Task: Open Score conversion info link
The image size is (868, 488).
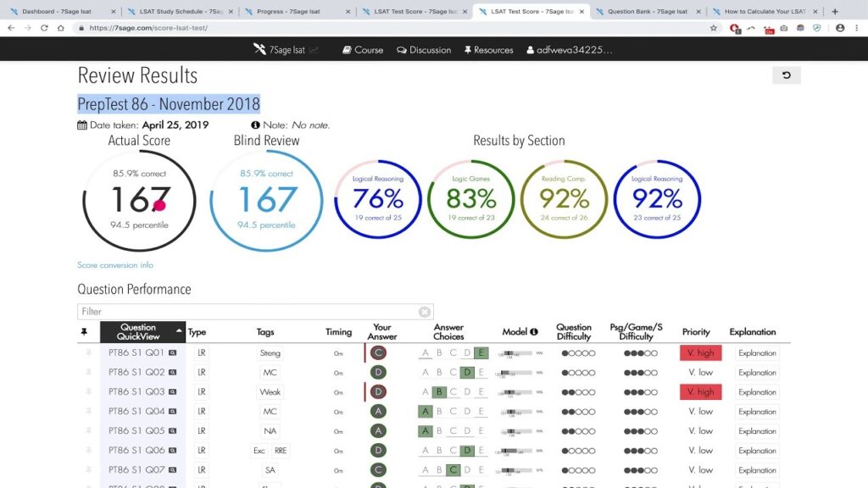Action: coord(115,265)
